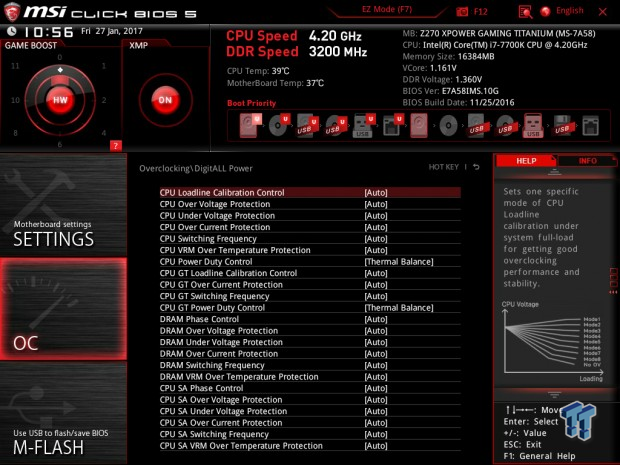Click the F12 label next to camera

tap(480, 11)
